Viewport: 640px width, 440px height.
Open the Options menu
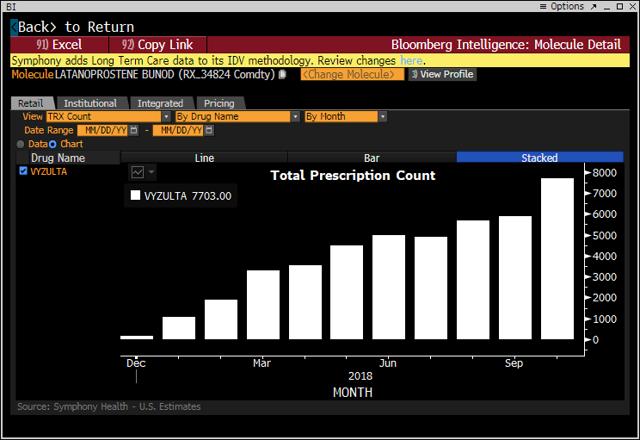[562, 6]
